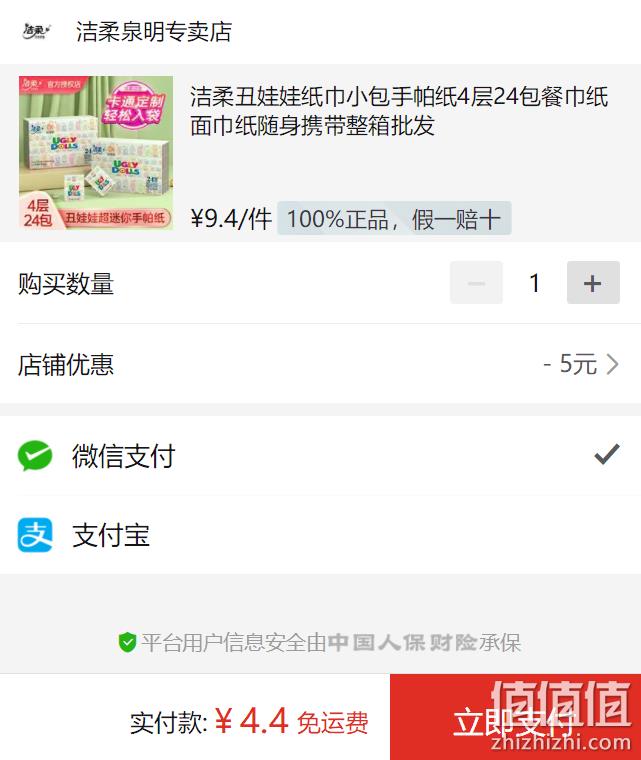Click the blue Alipay icon
The image size is (641, 760).
35,535
